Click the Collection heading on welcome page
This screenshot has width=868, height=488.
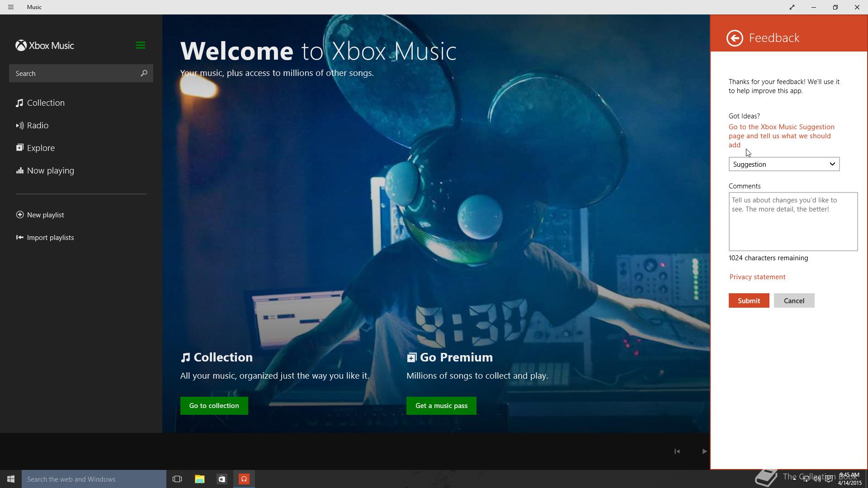click(217, 357)
